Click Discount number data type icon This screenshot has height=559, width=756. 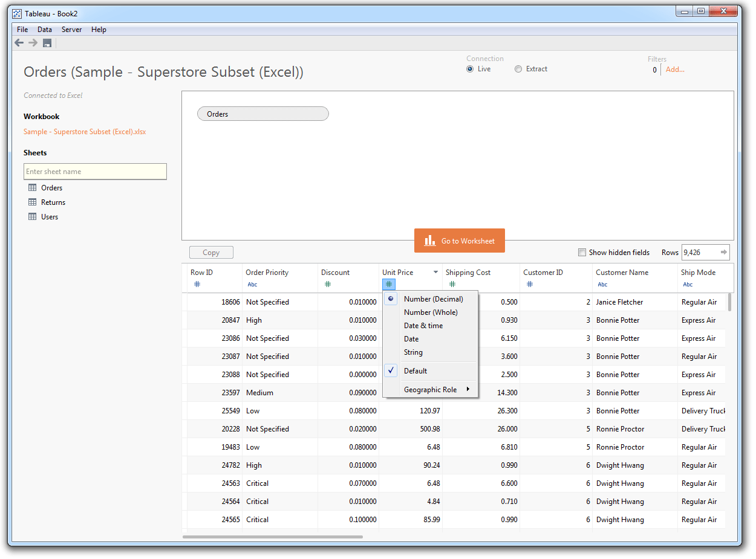327,284
